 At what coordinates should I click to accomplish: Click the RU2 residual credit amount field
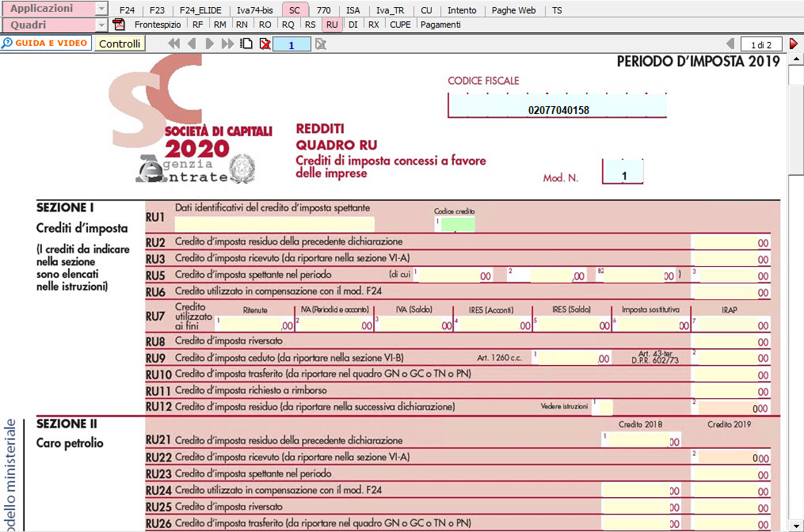point(730,242)
